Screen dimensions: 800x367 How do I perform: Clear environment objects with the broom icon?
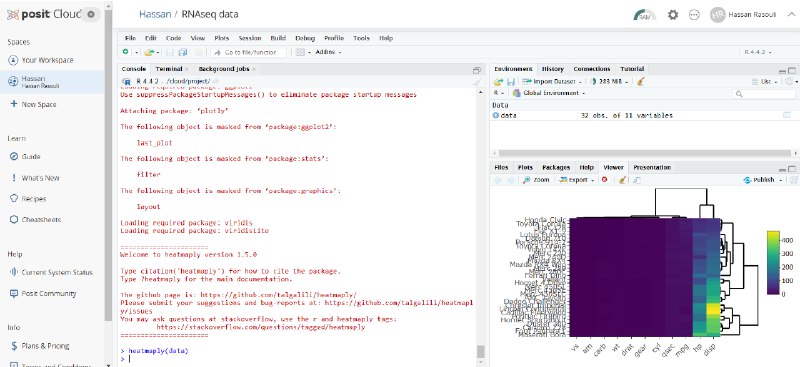[x=641, y=81]
